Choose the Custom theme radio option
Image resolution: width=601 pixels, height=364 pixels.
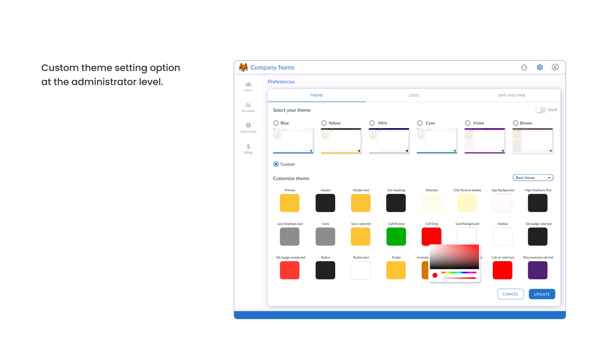click(276, 164)
